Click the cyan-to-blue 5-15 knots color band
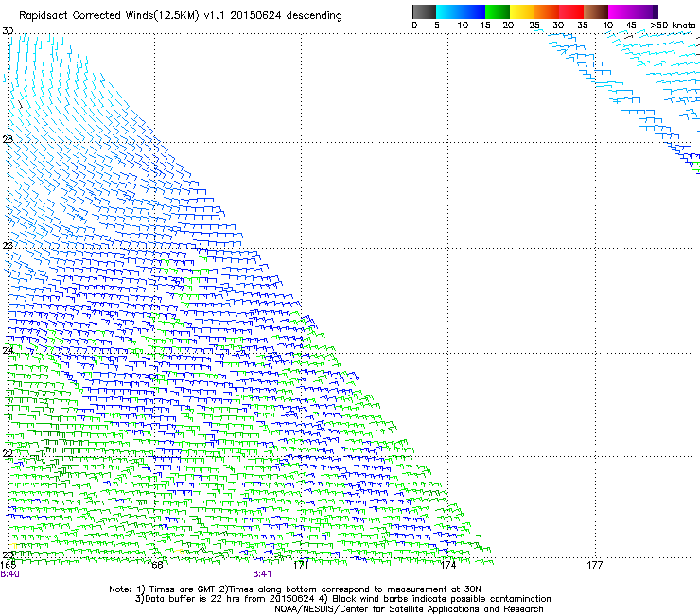700x615 pixels. (461, 11)
